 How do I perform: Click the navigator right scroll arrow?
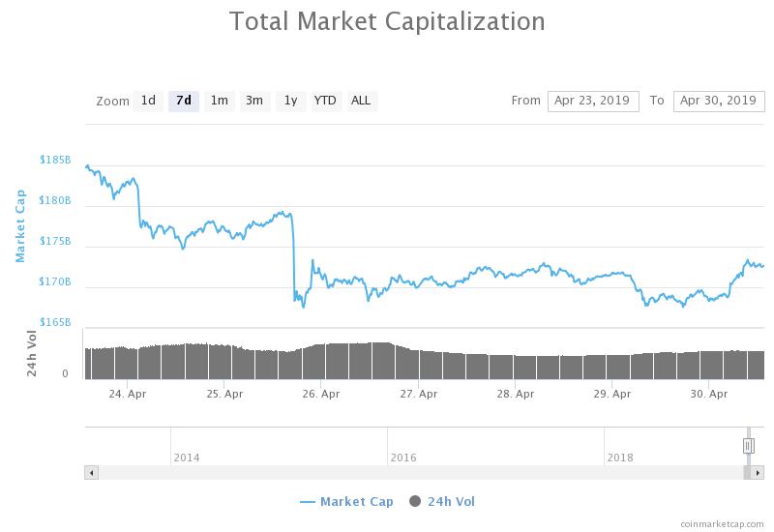(x=758, y=473)
